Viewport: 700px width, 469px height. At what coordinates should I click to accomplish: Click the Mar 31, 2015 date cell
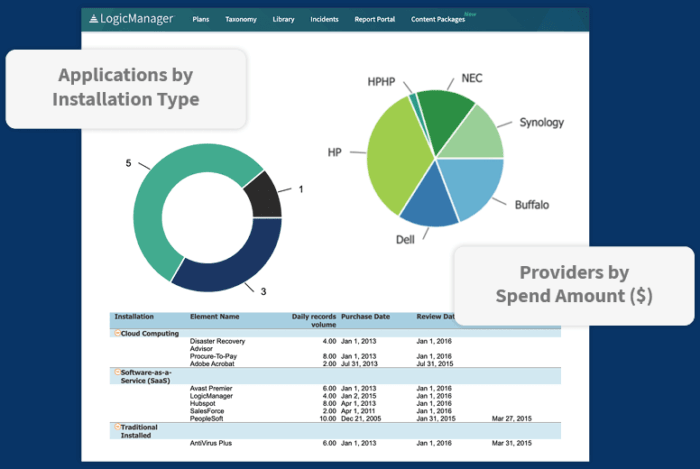point(512,443)
